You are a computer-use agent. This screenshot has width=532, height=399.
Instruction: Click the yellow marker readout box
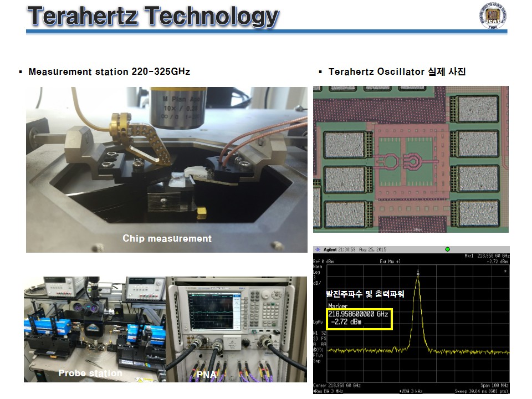pyautogui.click(x=359, y=319)
